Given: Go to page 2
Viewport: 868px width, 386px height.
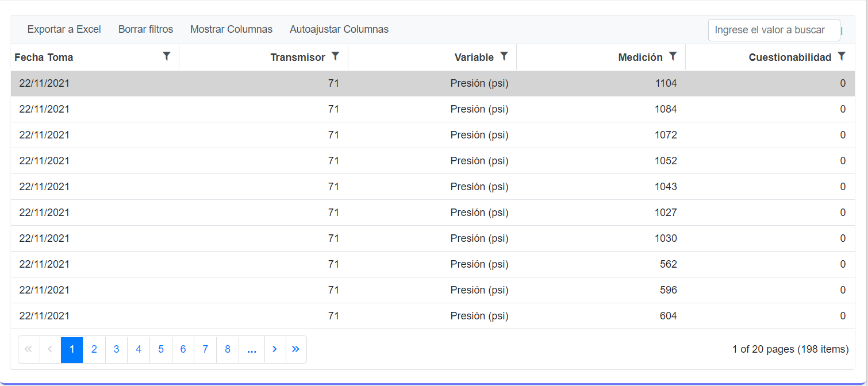Looking at the screenshot, I should pos(94,349).
